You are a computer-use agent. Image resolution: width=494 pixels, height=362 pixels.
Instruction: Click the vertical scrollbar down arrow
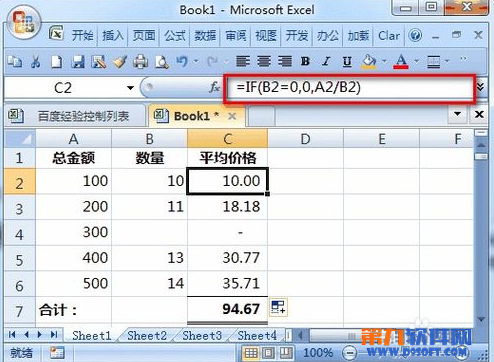click(480, 319)
